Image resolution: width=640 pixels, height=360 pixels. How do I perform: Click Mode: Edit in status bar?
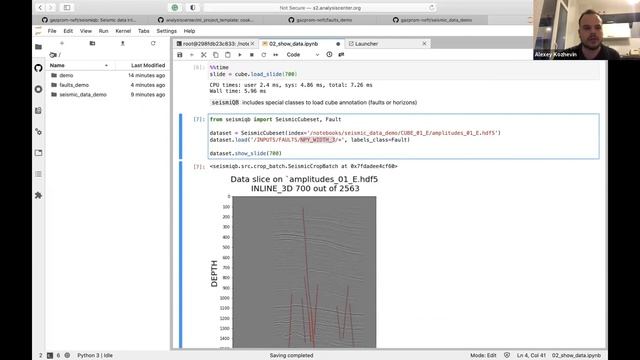pos(483,356)
